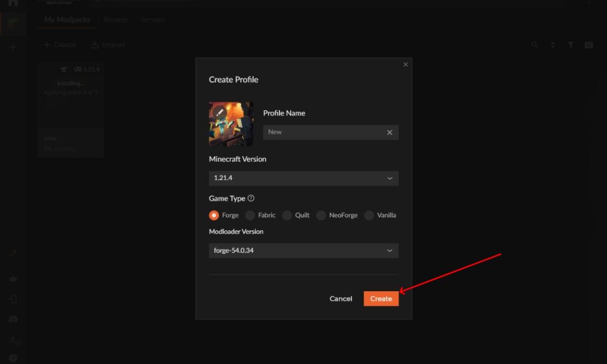Click the pencil edit icon on profile image
Image resolution: width=607 pixels, height=364 pixels.
(x=219, y=112)
